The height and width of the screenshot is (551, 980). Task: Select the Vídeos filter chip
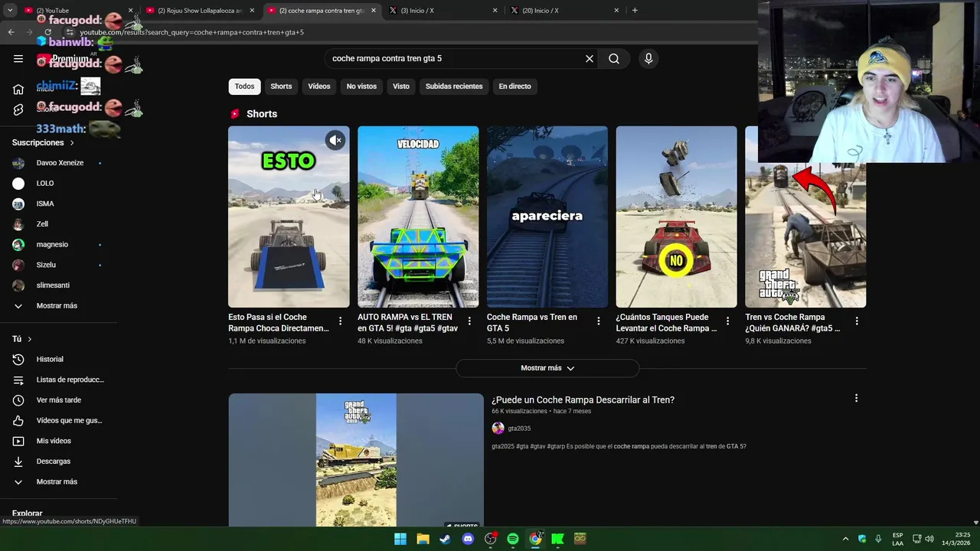coord(319,86)
